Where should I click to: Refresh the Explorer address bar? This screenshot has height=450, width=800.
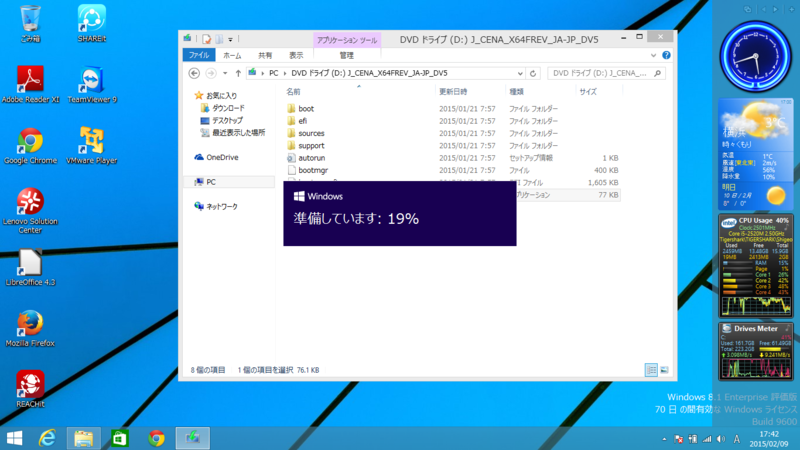533,73
